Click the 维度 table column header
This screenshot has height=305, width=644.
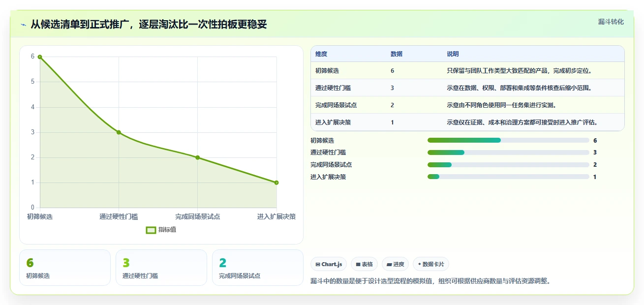321,54
